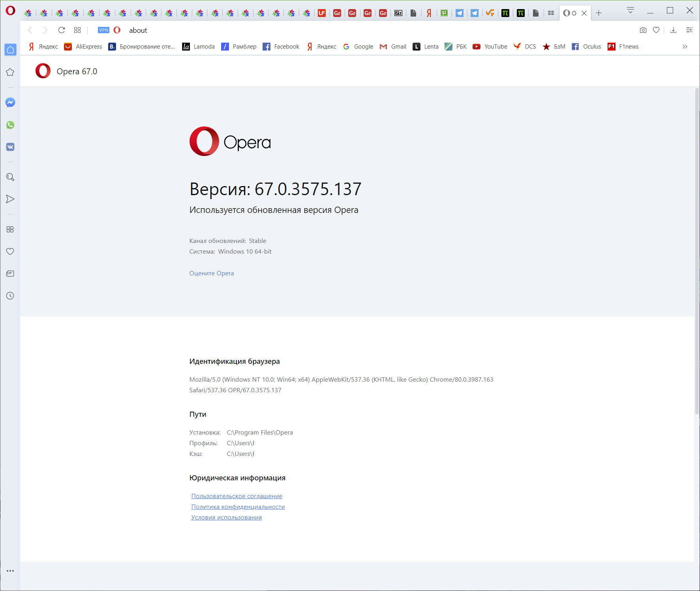Open sidebar search magnifier
The width and height of the screenshot is (700, 591).
point(10,177)
